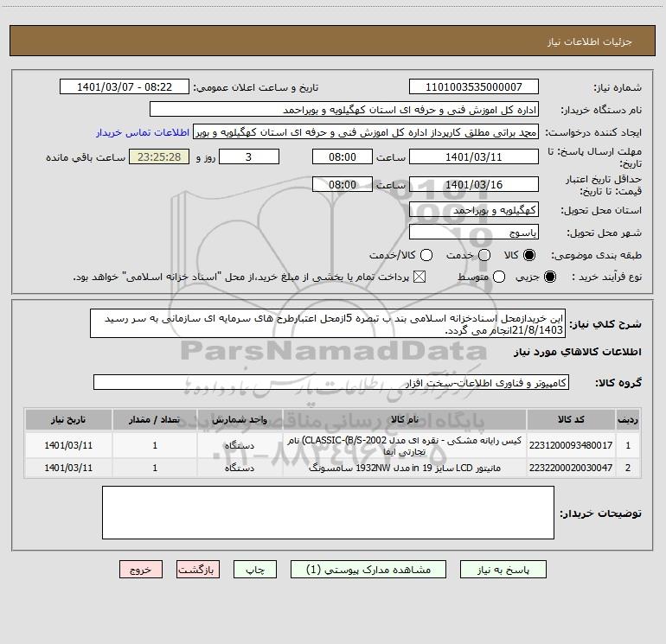Click the چاپ print button
This screenshot has height=644, width=666.
(x=255, y=570)
